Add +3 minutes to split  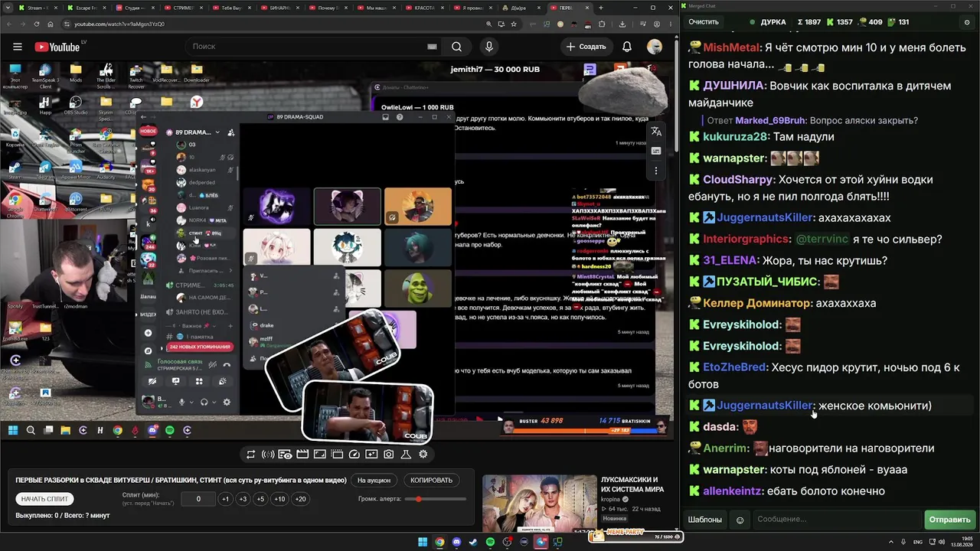pyautogui.click(x=243, y=499)
